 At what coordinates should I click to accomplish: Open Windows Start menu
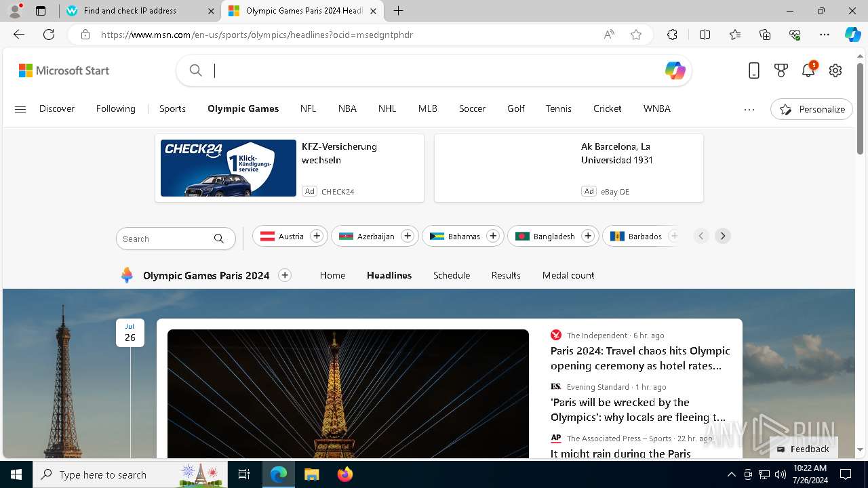(16, 474)
